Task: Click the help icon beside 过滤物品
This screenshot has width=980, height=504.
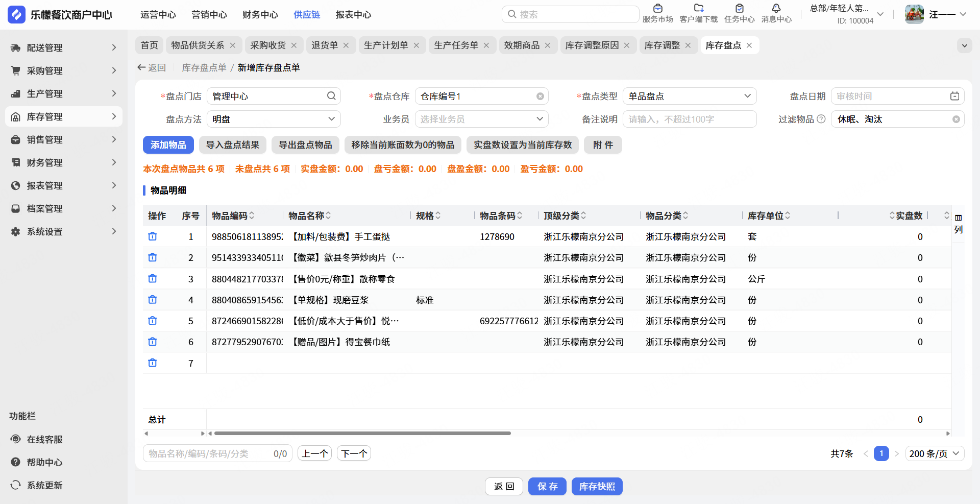Action: coord(821,119)
